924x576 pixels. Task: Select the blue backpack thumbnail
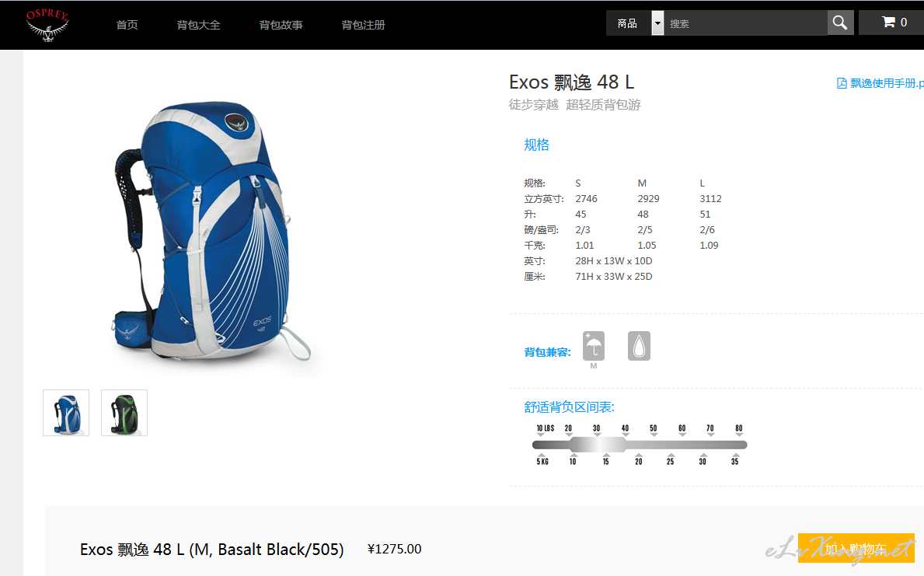66,413
